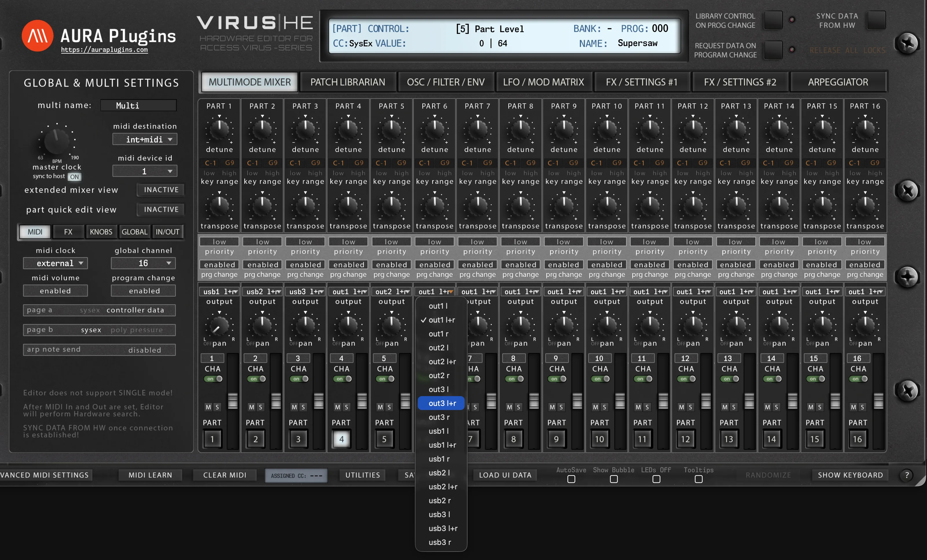Choose usb2 l+r from output menu

coord(441,487)
